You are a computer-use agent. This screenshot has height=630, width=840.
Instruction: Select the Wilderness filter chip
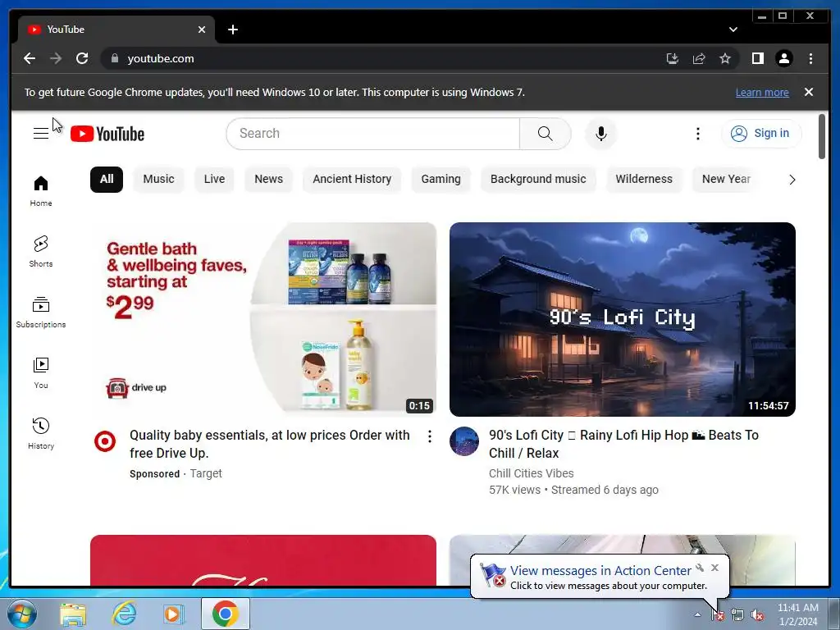(x=644, y=179)
